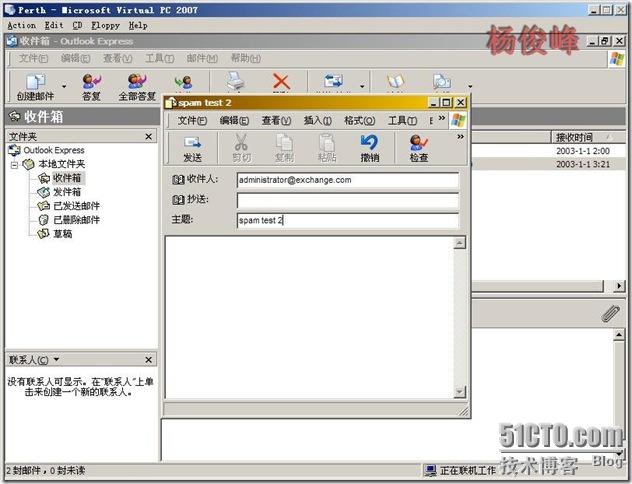
Task: Click the To field with administrator@exchange.com
Action: click(348, 180)
